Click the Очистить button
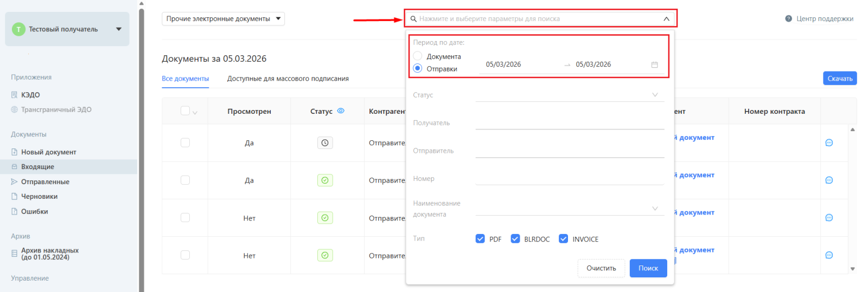Image resolution: width=868 pixels, height=292 pixels. click(601, 268)
